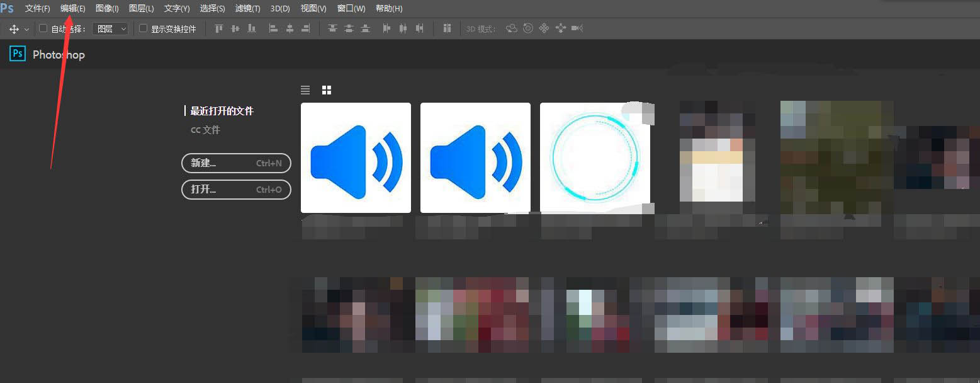Click the distribute top edges icon
This screenshot has height=383, width=980.
click(332, 28)
